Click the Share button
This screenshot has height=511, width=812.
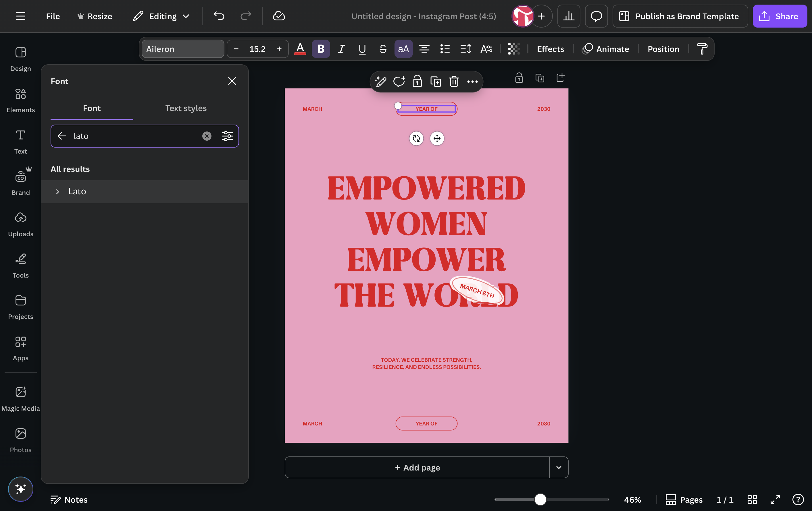(x=780, y=16)
